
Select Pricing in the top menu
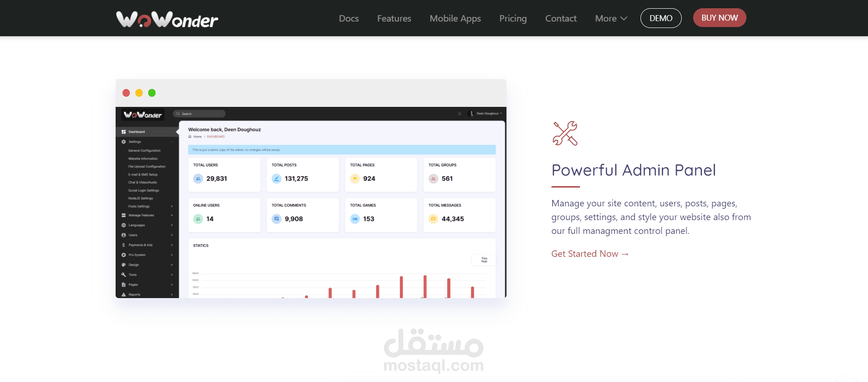click(513, 18)
